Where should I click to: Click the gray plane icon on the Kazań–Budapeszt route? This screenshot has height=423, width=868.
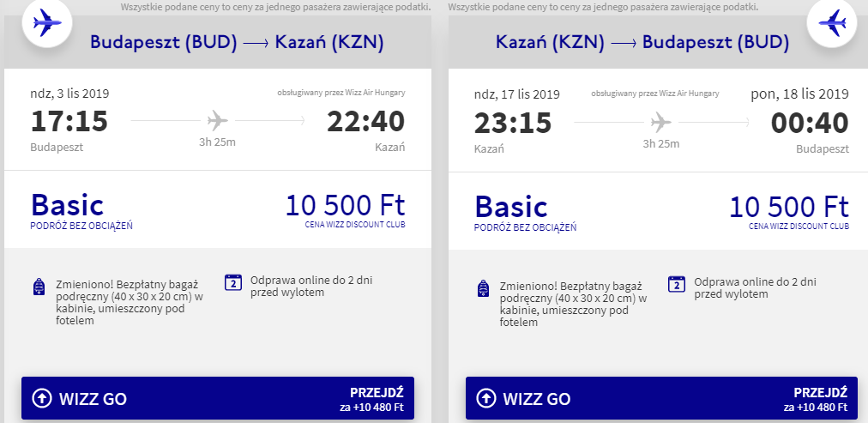[661, 122]
